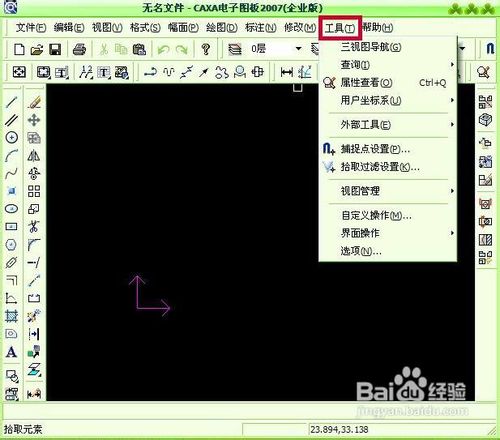Choose 自定义操作(M)... menu entry
The width and height of the screenshot is (500, 440).
point(388,215)
